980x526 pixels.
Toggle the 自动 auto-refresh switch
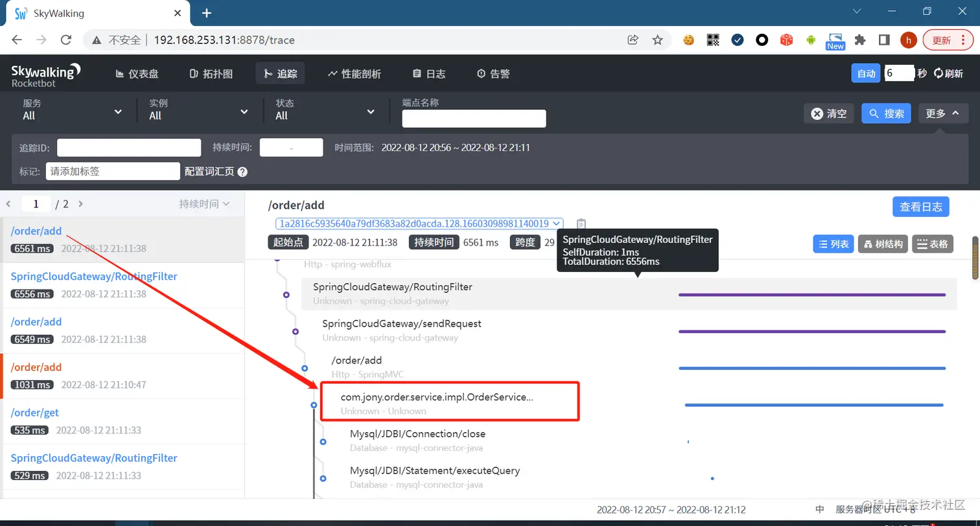(867, 73)
